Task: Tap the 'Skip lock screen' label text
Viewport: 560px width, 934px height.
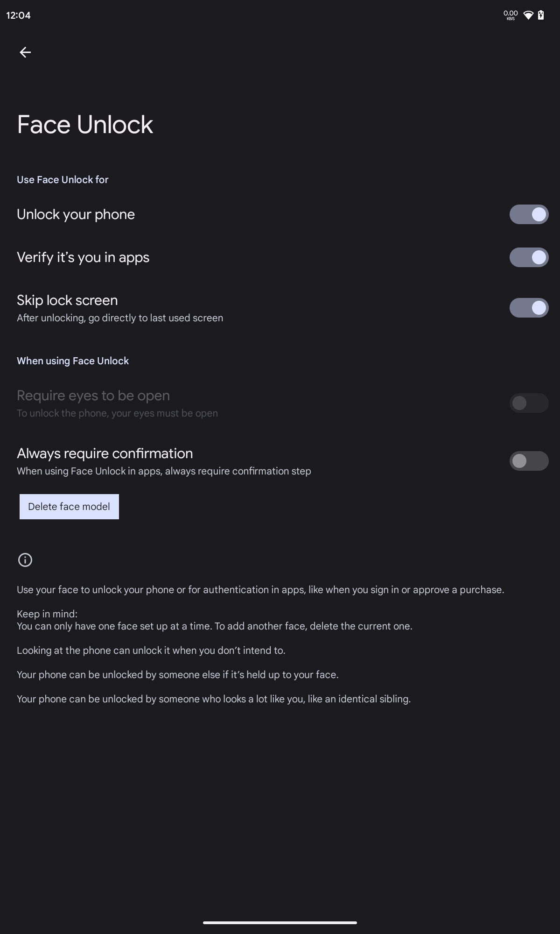Action: pos(67,300)
